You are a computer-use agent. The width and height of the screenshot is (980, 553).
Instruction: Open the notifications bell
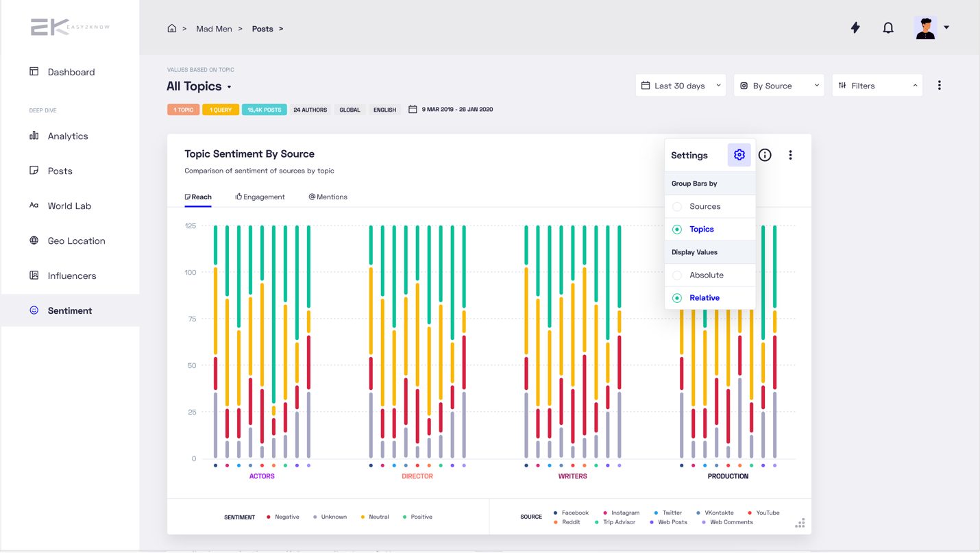(888, 27)
